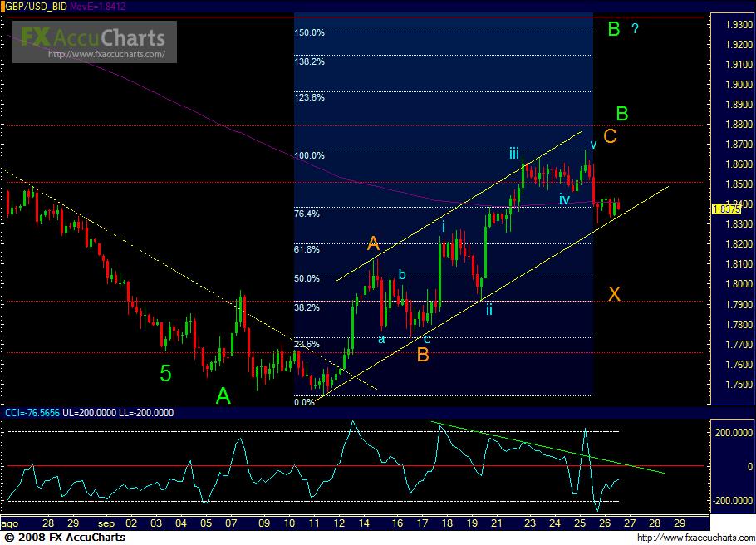Select the orange X wave marker
This screenshot has height=545, width=756.
(614, 293)
